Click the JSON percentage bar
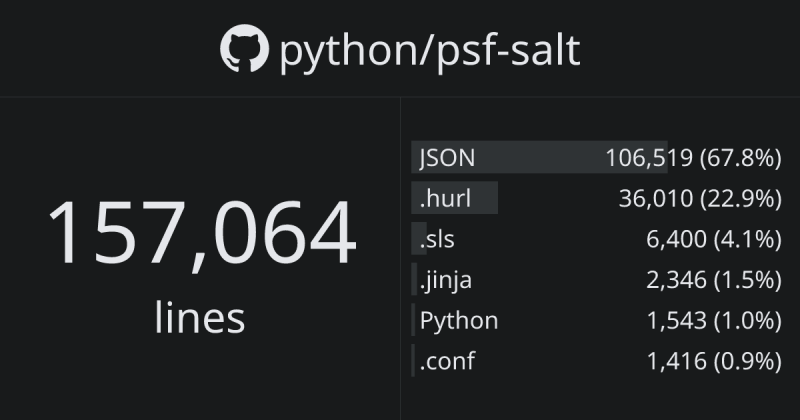800x420 pixels. [539, 157]
